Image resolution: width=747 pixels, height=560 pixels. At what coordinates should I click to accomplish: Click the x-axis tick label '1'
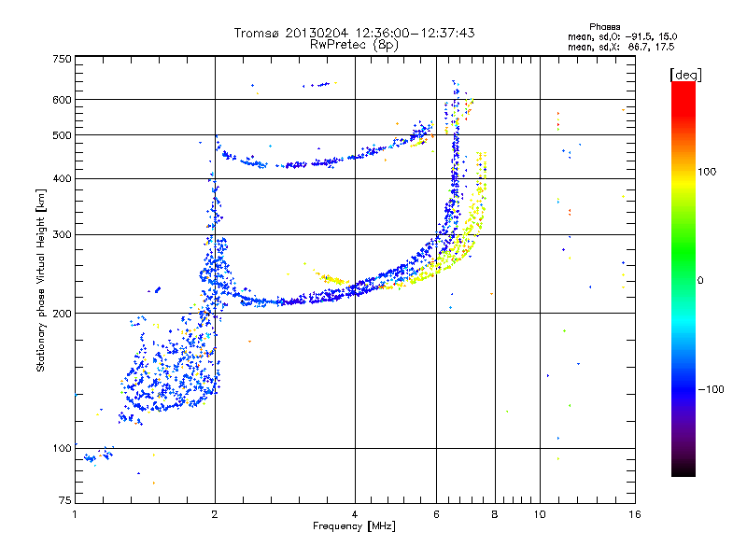click(x=75, y=514)
